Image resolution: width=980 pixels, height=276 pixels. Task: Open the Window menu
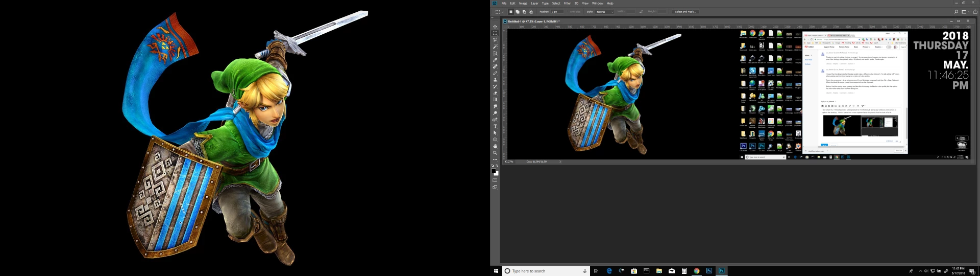click(598, 3)
